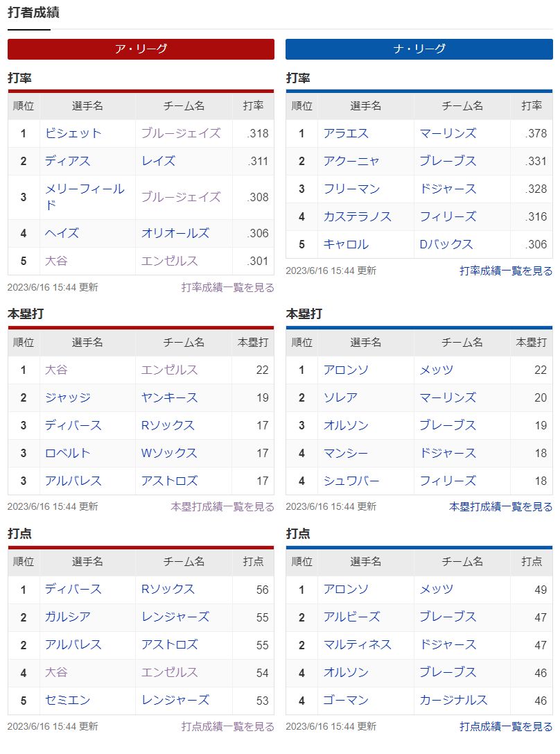View AL 本塁打成績一覧を見る link
The image size is (560, 754).
pos(222,507)
